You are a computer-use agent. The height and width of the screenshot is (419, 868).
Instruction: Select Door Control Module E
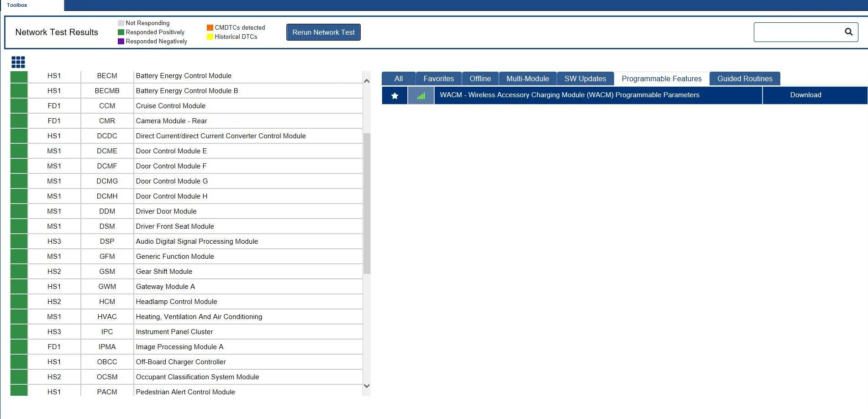pos(186,151)
